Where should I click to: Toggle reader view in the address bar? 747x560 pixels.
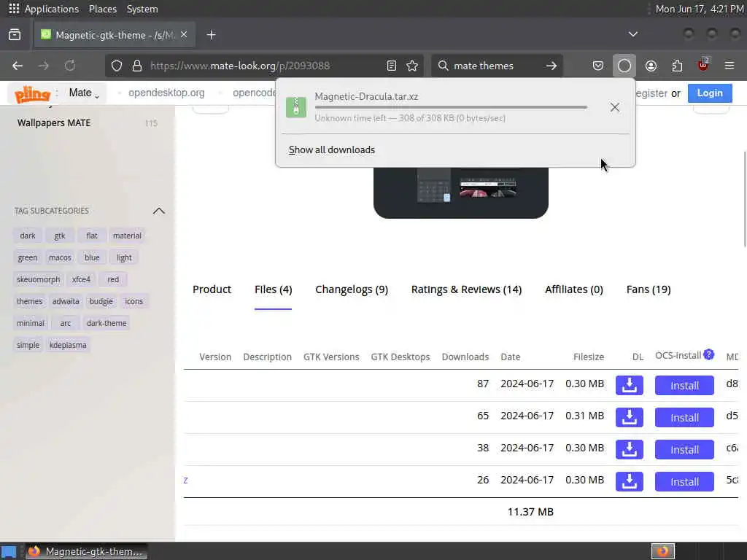(x=392, y=66)
